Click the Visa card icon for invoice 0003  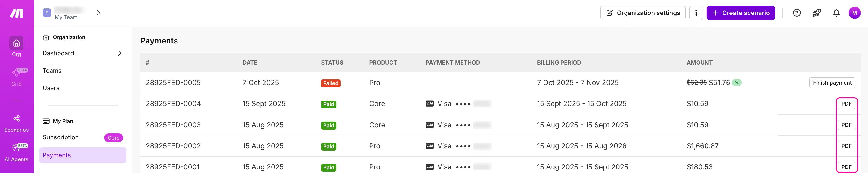[x=429, y=125]
